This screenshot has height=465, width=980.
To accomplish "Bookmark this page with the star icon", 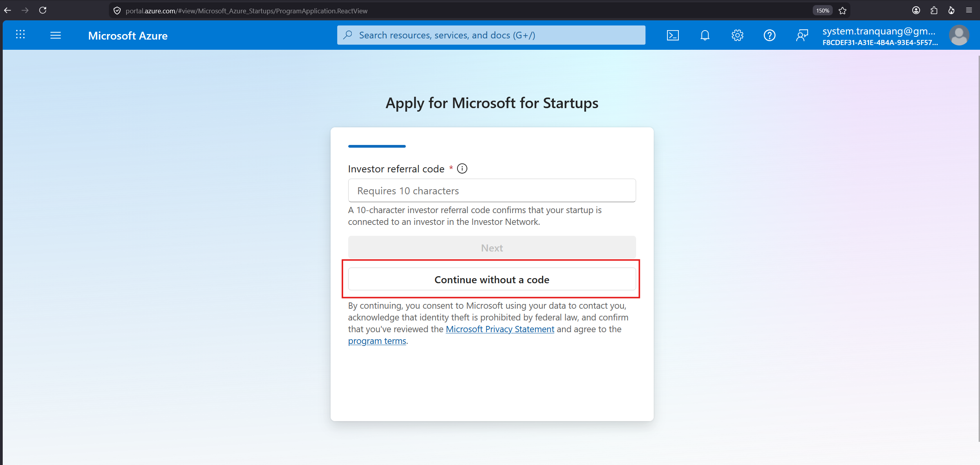I will 843,11.
